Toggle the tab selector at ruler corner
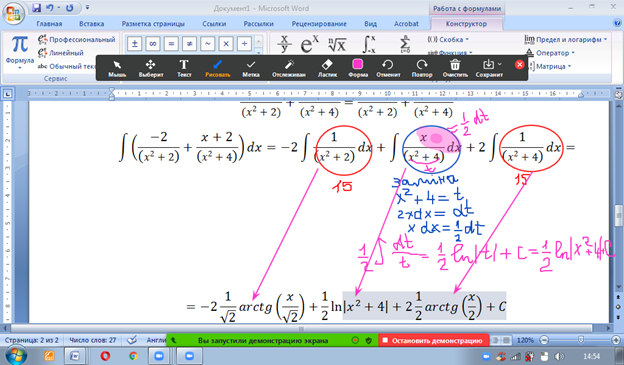Viewport: 624px width, 365px height. click(8, 94)
